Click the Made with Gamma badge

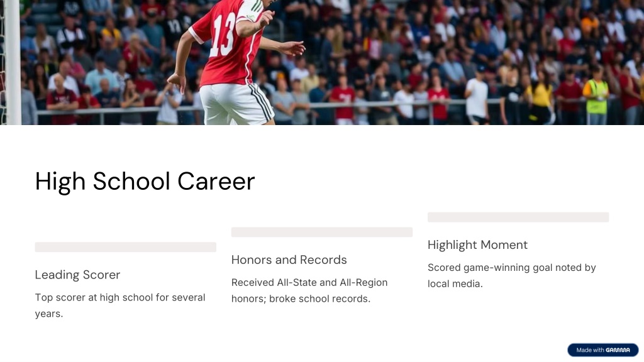click(x=602, y=350)
